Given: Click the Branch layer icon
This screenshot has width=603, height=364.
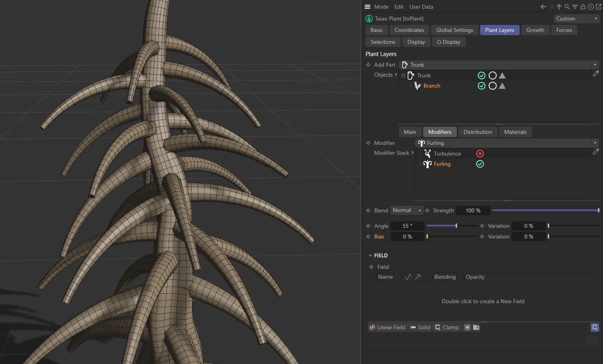Looking at the screenshot, I should pyautogui.click(x=418, y=86).
